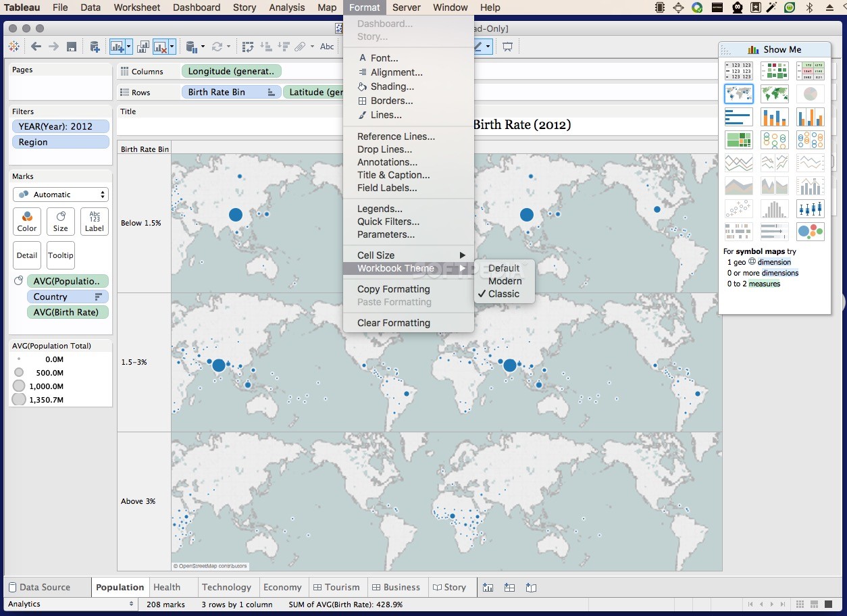Select the box-and-whisker plot in Show Me
This screenshot has width=847, height=616.
[810, 209]
